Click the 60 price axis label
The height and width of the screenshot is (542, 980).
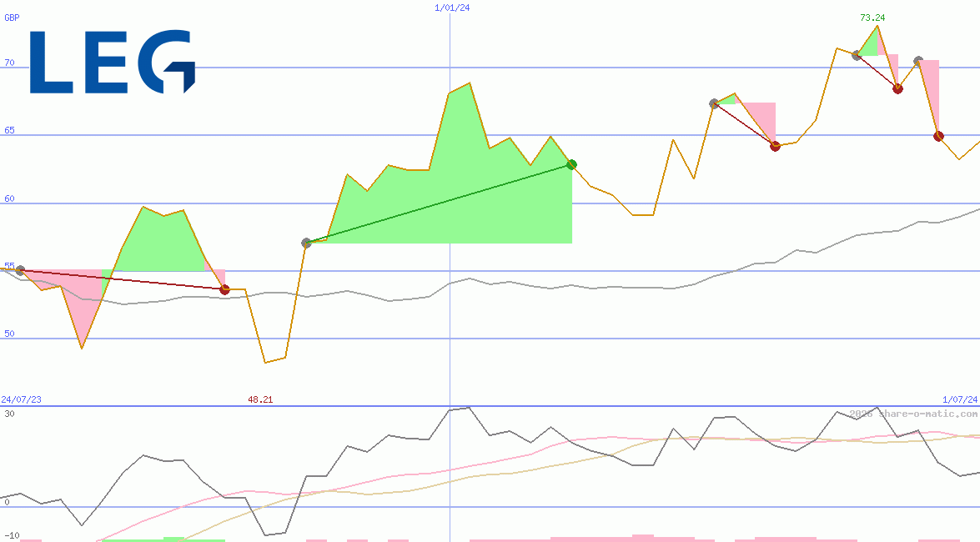click(x=9, y=198)
